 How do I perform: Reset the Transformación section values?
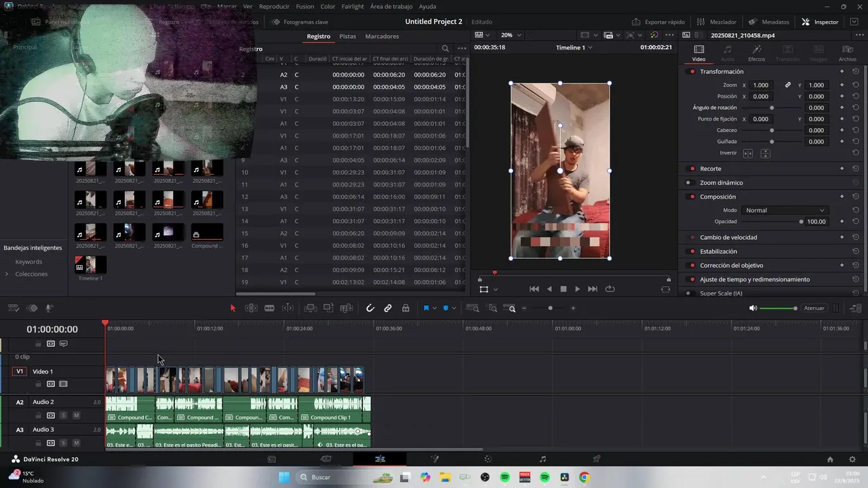[x=856, y=72]
